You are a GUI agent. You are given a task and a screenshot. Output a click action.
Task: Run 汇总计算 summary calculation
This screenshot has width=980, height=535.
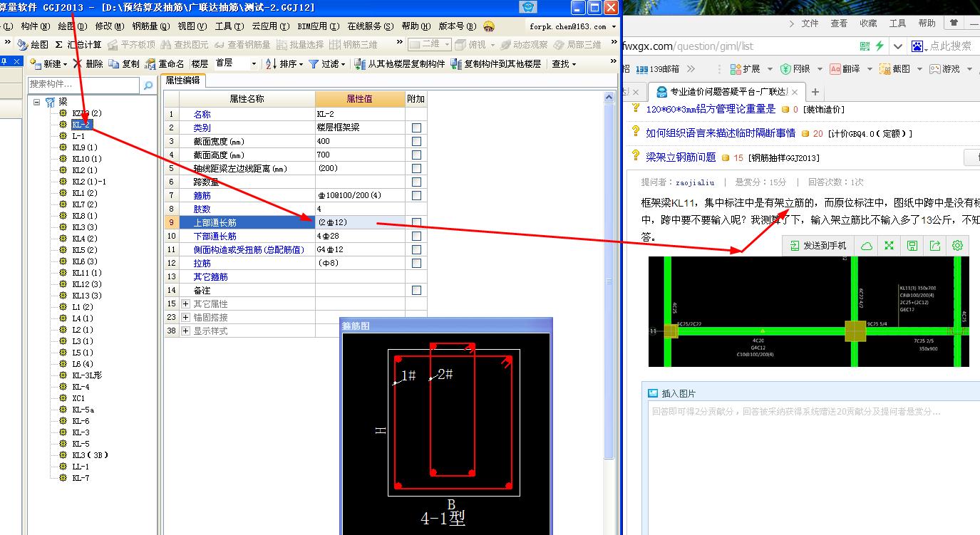[x=78, y=44]
